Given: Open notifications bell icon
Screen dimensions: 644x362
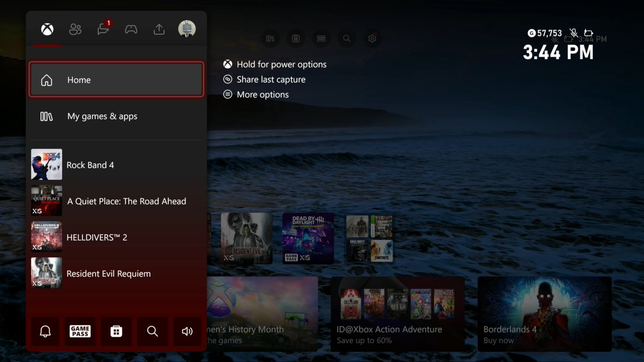Looking at the screenshot, I should click(x=45, y=331).
